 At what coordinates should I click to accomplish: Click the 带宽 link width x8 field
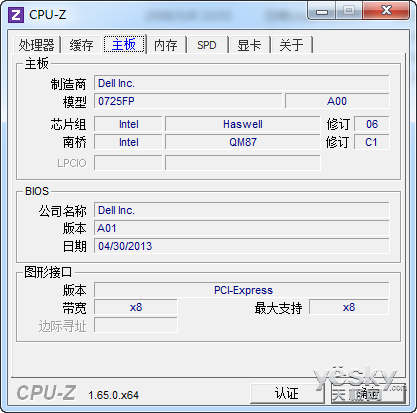click(x=136, y=307)
